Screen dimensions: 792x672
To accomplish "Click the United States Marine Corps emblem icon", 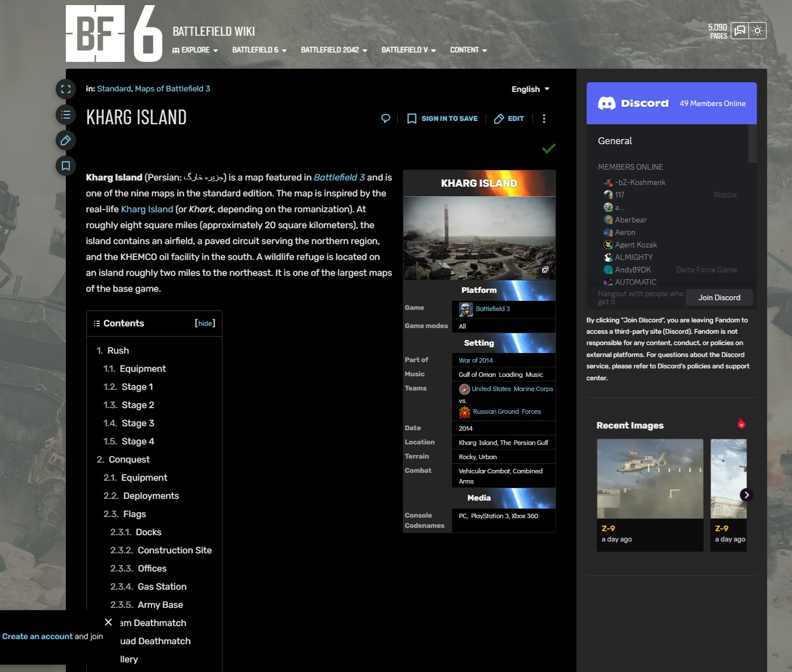I will coord(465,389).
